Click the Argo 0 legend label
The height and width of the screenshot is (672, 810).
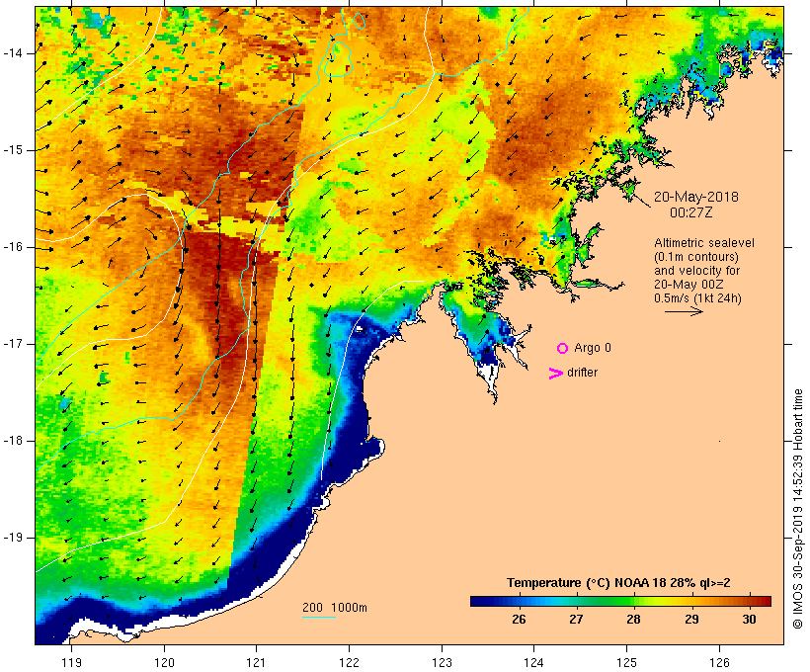pyautogui.click(x=593, y=348)
